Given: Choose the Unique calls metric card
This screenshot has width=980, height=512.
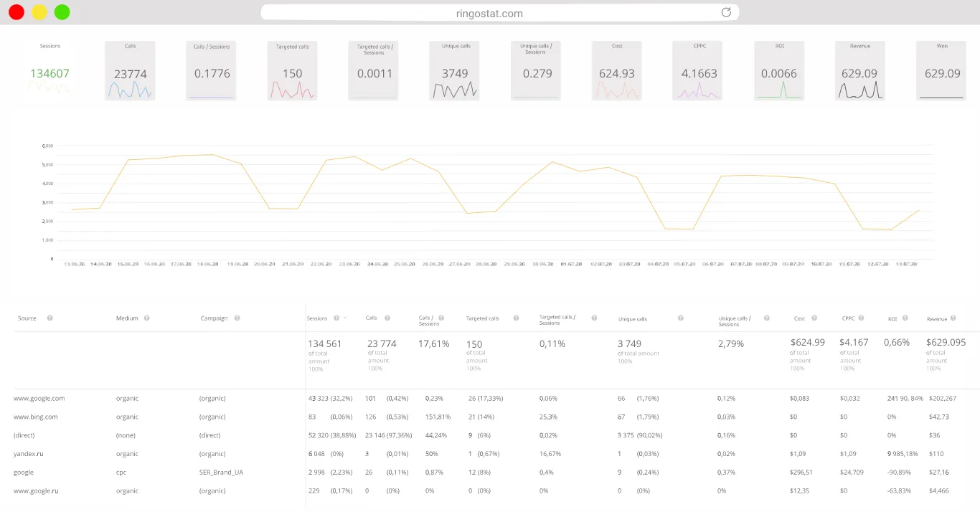Looking at the screenshot, I should (455, 70).
